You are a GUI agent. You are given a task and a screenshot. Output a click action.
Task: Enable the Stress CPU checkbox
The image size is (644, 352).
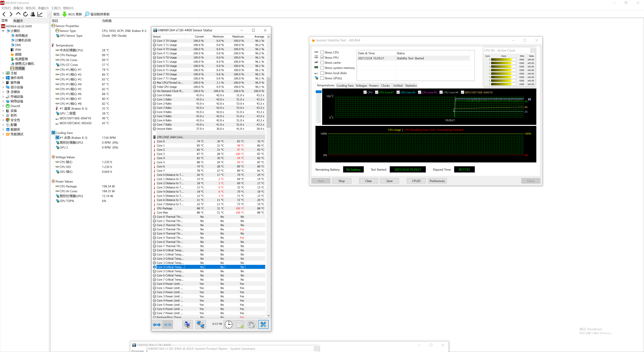click(322, 52)
